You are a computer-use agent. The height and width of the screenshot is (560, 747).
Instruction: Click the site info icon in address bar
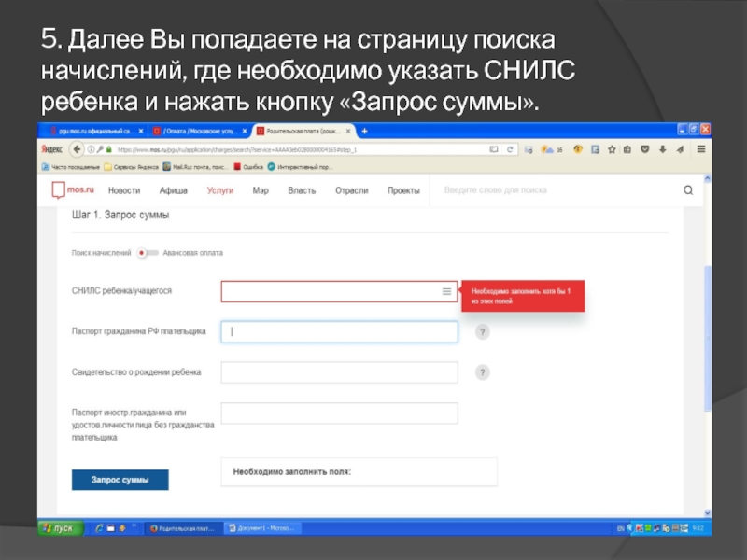tap(91, 149)
